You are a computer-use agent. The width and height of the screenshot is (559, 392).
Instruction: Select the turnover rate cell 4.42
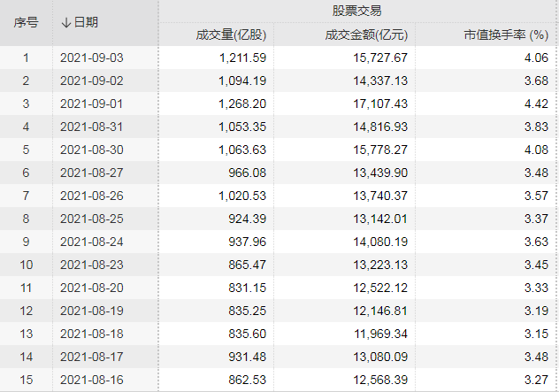click(x=538, y=104)
